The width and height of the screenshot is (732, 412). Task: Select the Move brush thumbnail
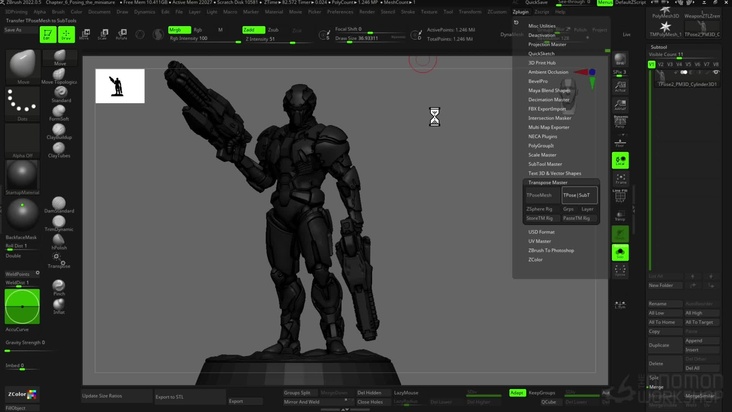click(22, 66)
